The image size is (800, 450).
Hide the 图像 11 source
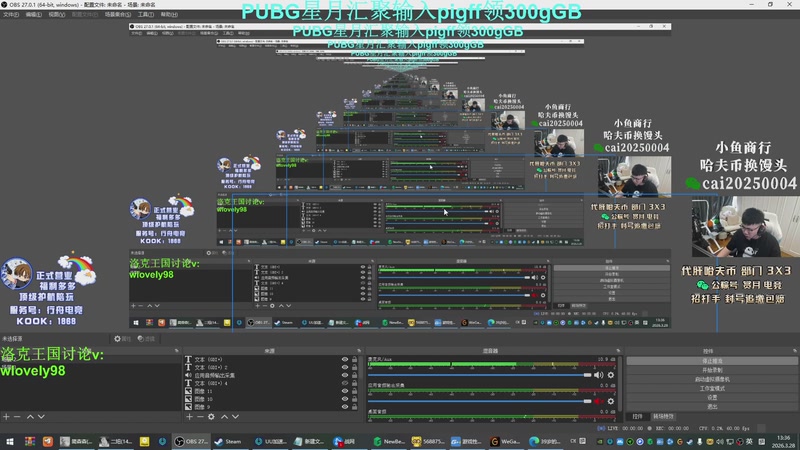click(x=345, y=391)
